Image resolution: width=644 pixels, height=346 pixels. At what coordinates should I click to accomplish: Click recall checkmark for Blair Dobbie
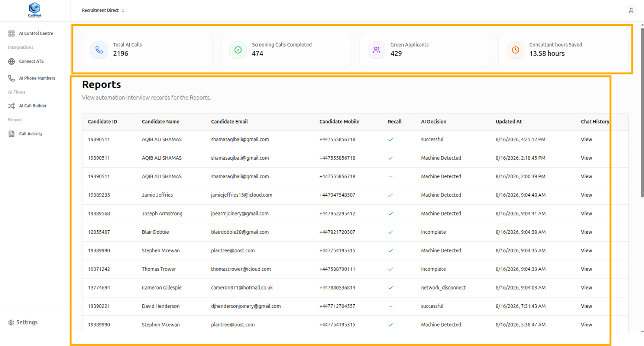[x=391, y=232]
